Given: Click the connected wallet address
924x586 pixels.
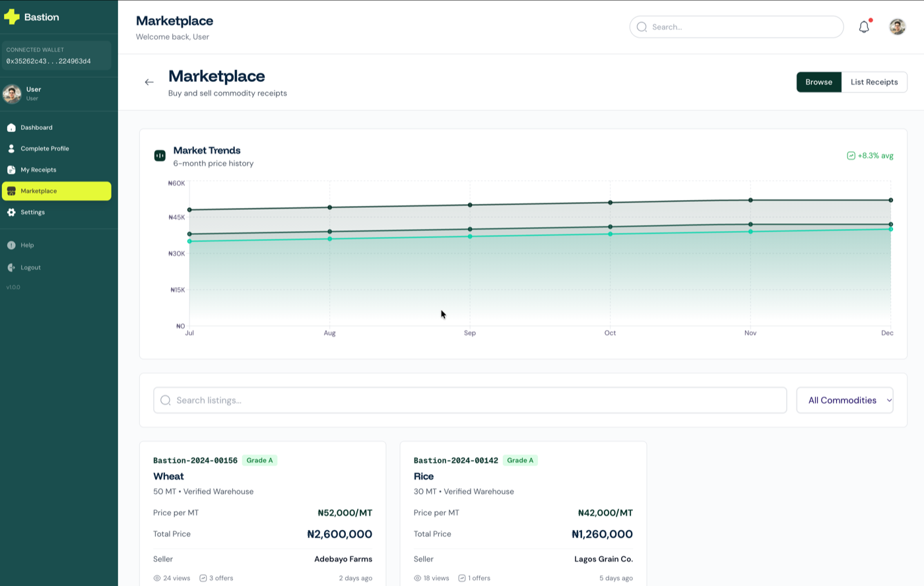Looking at the screenshot, I should (49, 61).
